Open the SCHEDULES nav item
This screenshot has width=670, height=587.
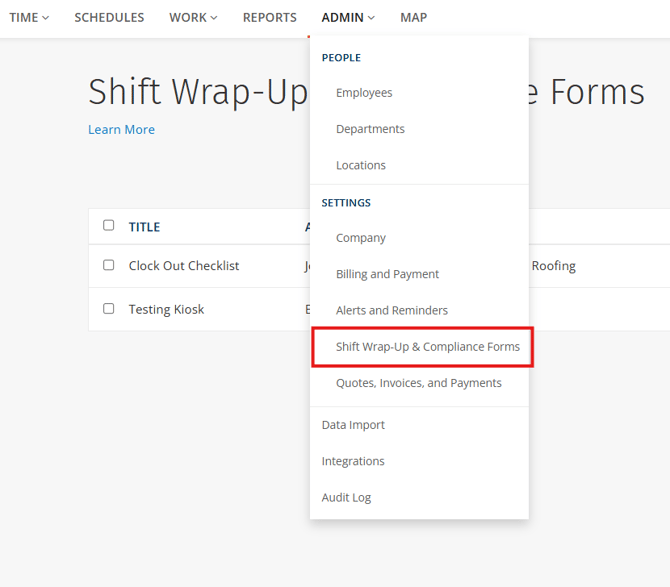(109, 18)
